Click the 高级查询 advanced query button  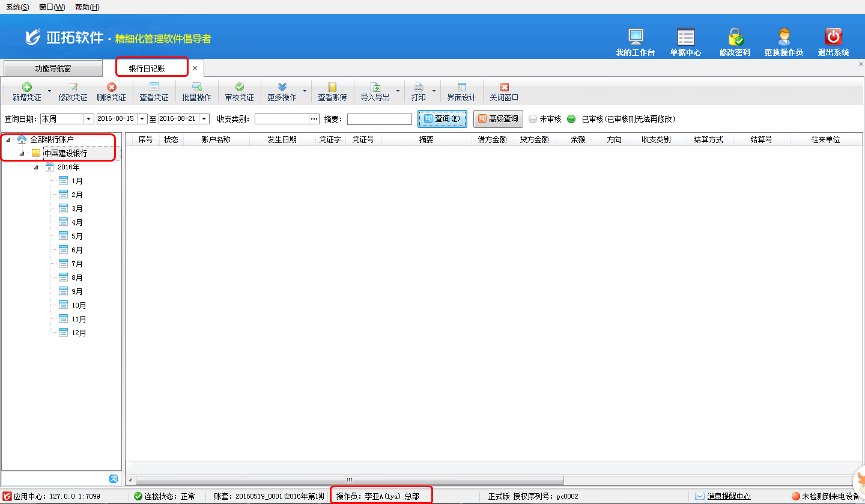click(498, 119)
